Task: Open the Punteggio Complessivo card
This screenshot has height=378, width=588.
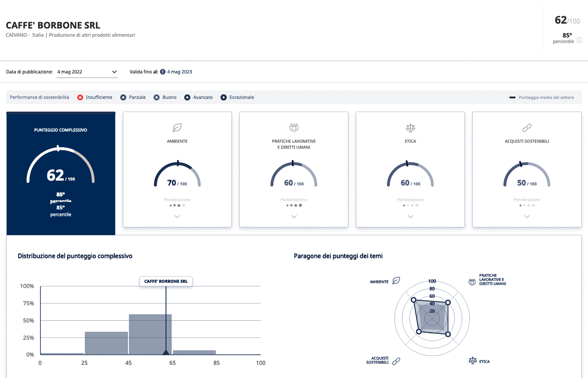Action: click(61, 174)
